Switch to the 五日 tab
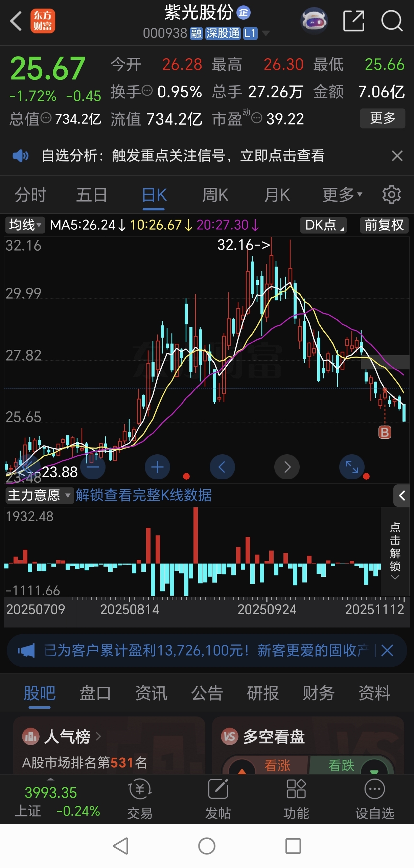The height and width of the screenshot is (868, 414). [92, 195]
